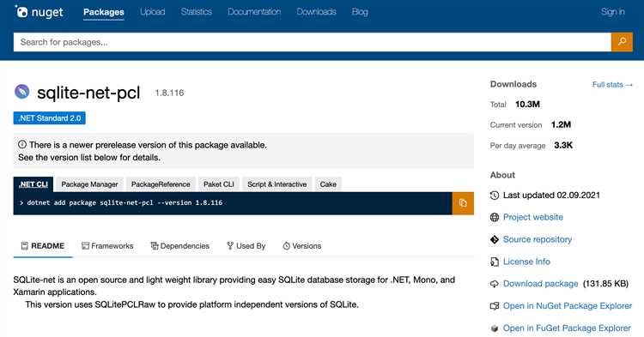
Task: Open the Project website link
Action: (x=533, y=217)
